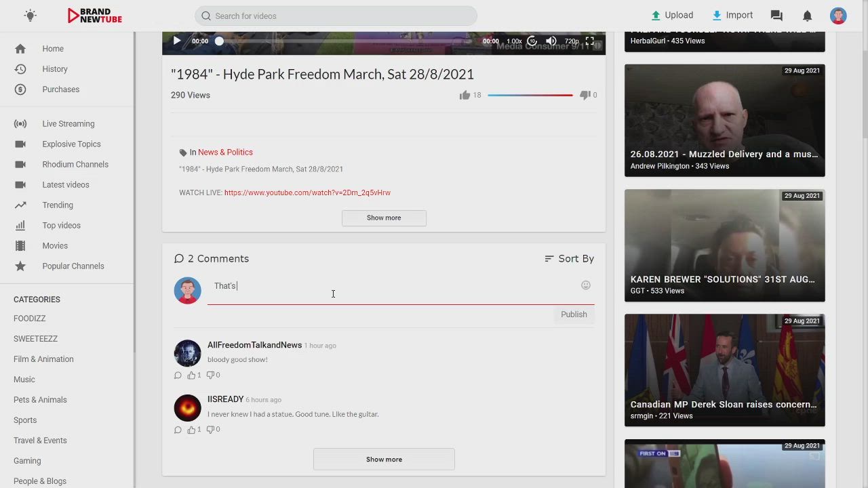Dislike the video with thumbs-down icon
The height and width of the screenshot is (488, 868).
(x=585, y=95)
